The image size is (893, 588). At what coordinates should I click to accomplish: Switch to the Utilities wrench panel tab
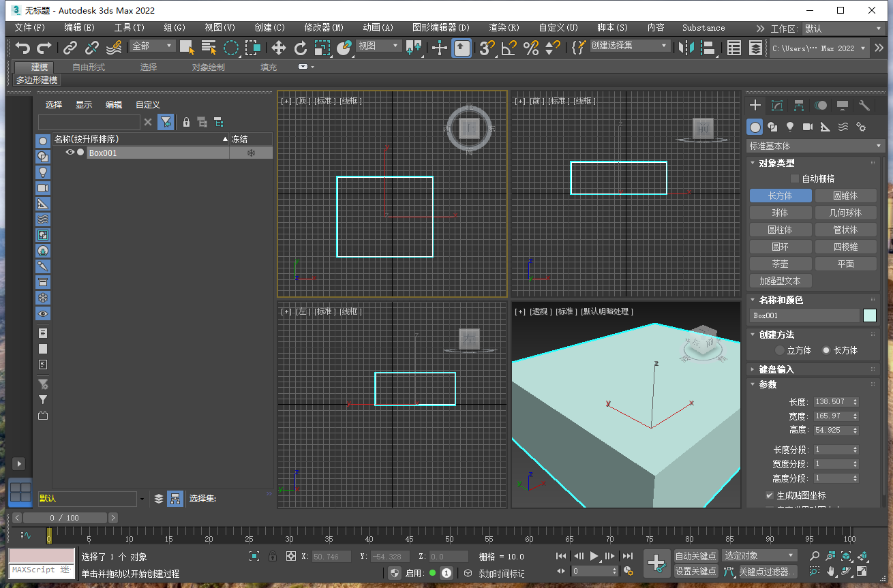864,106
